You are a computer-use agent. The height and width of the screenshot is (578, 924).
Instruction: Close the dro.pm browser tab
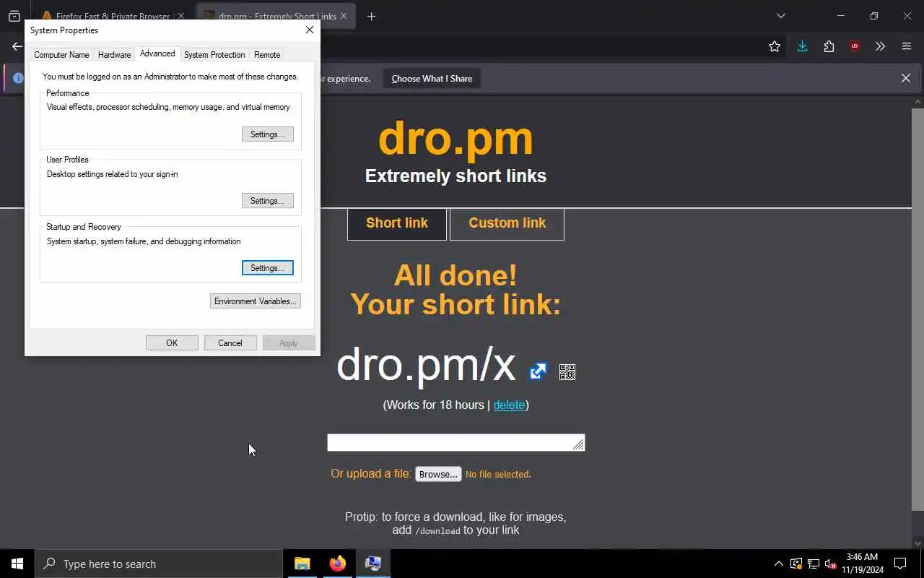coord(344,16)
